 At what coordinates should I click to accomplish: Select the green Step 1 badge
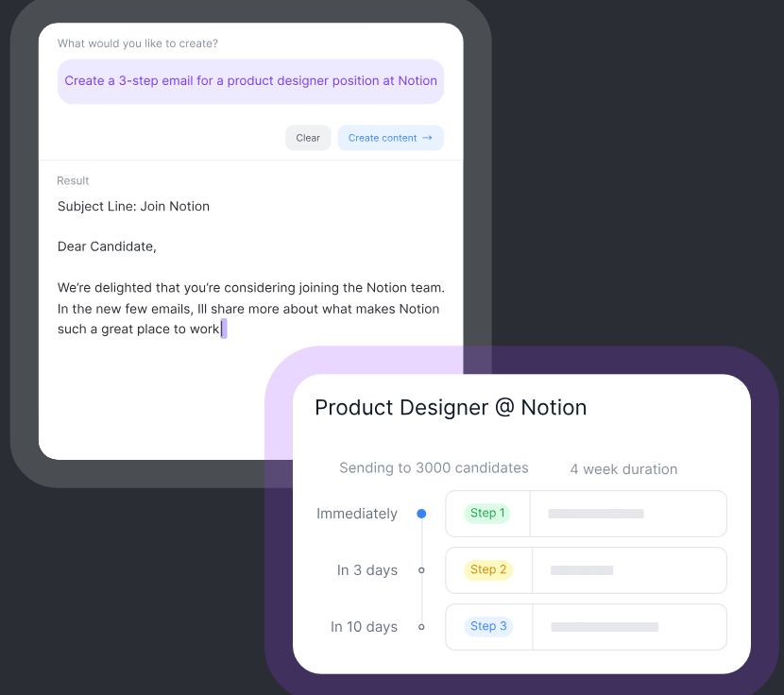point(486,513)
